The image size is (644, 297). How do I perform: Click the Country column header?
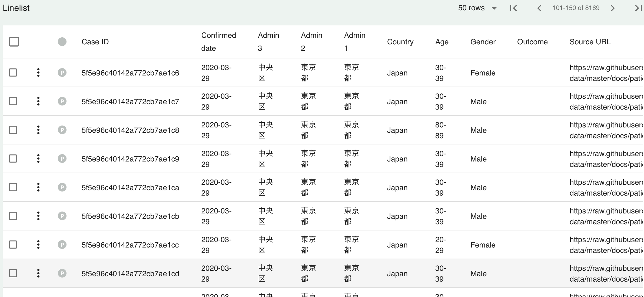(400, 42)
